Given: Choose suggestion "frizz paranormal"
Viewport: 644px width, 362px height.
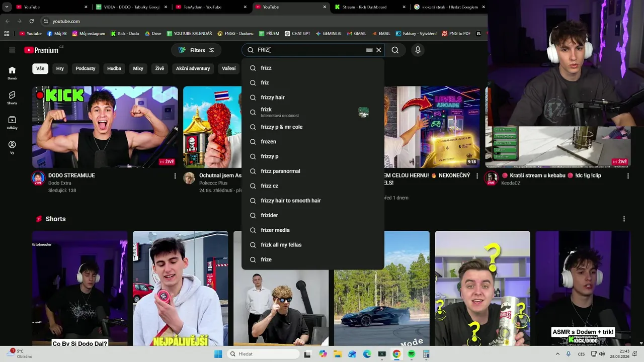Looking at the screenshot, I should (x=312, y=171).
